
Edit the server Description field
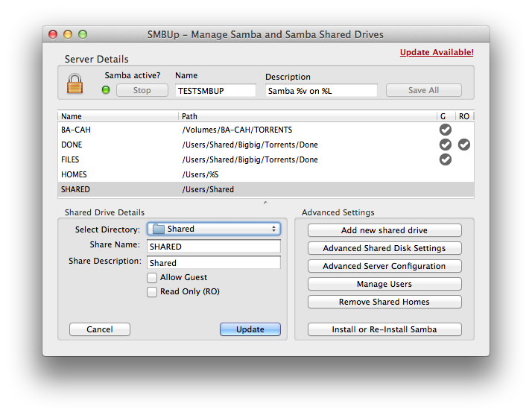[321, 91]
